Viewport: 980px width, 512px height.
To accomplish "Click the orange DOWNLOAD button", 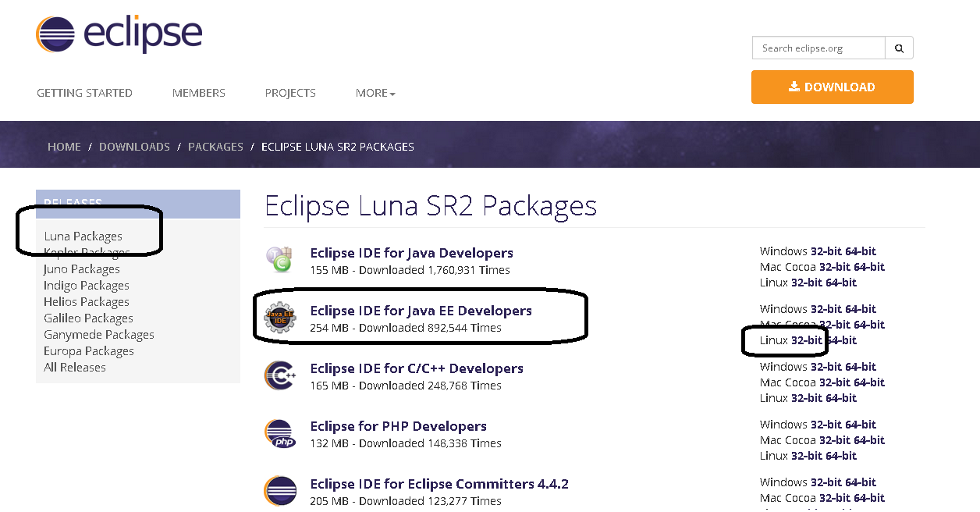I will pyautogui.click(x=832, y=87).
